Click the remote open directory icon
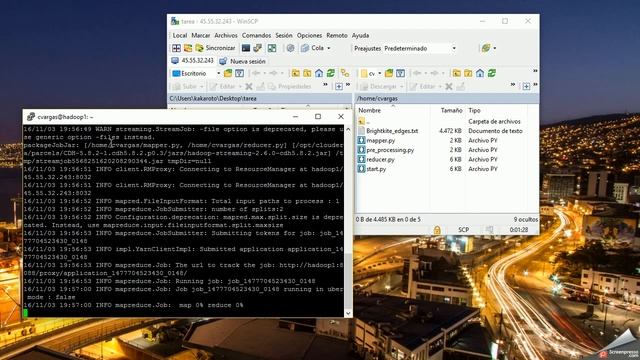The height and width of the screenshot is (360, 640). pyautogui.click(x=389, y=73)
